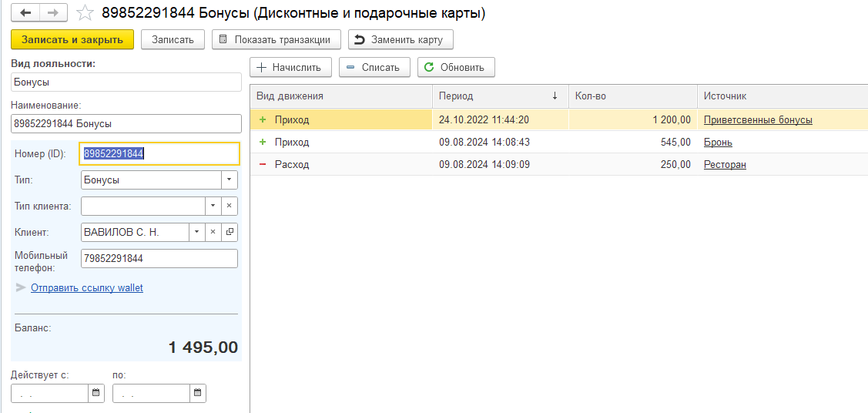Expand the 'Тип' dropdown list
Viewport: 868px width, 413px height.
click(230, 180)
